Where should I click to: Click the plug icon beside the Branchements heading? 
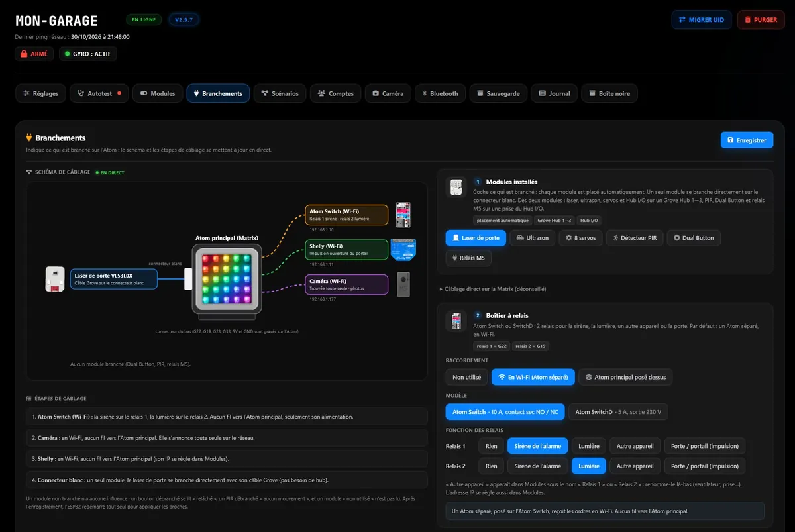pyautogui.click(x=29, y=138)
